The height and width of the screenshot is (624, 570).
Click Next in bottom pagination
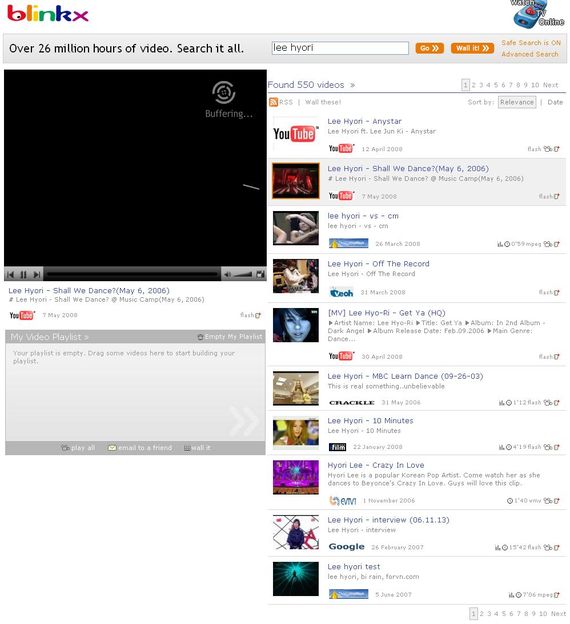tap(558, 614)
